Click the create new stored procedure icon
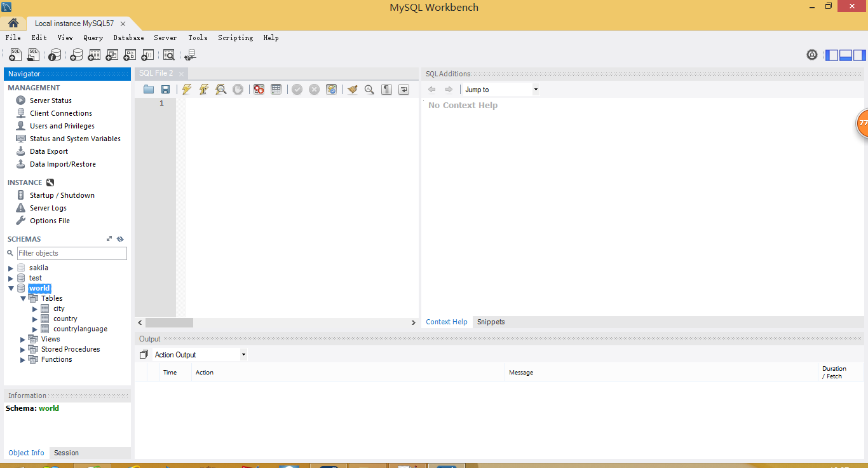Screen dimensions: 868x468 pyautogui.click(x=130, y=55)
